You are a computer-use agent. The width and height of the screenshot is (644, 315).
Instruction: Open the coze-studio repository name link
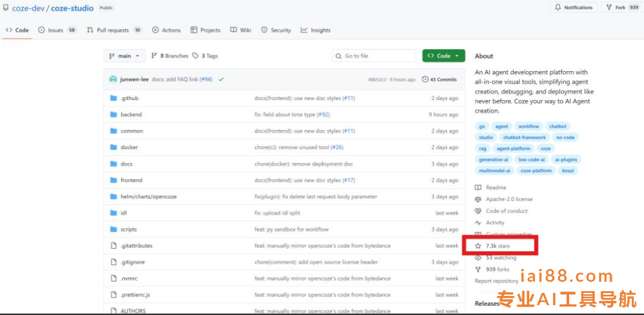(72, 8)
